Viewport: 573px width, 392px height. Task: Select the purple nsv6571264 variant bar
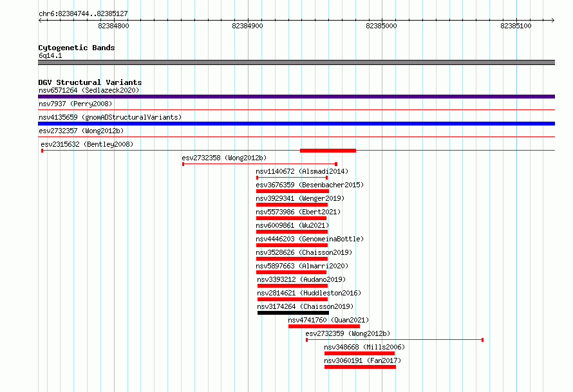point(296,97)
